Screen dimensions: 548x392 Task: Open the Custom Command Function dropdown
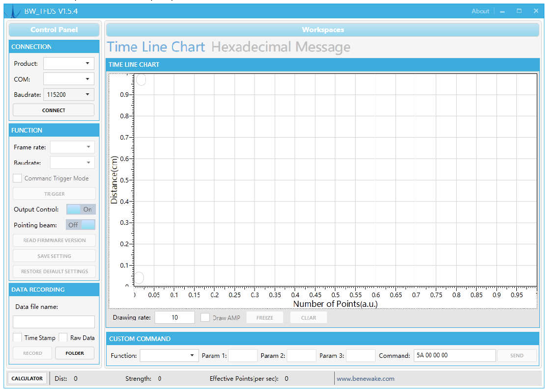point(169,355)
